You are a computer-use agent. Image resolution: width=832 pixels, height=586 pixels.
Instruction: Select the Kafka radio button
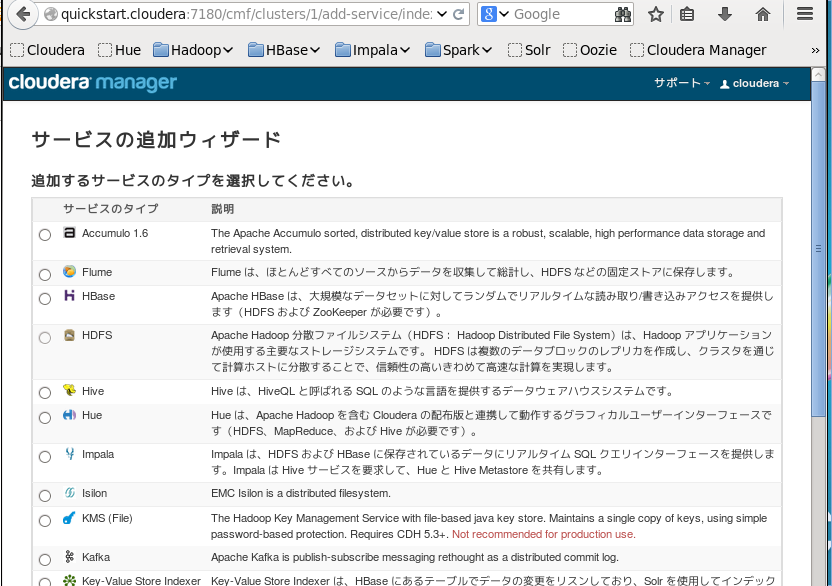click(45, 559)
